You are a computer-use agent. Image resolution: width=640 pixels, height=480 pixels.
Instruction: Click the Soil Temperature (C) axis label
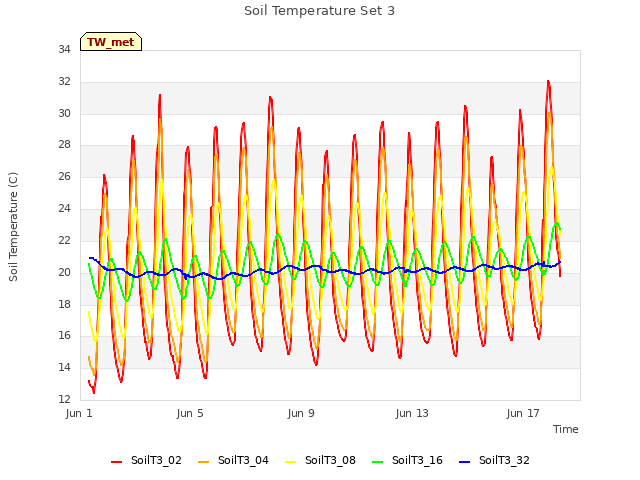[x=13, y=227]
